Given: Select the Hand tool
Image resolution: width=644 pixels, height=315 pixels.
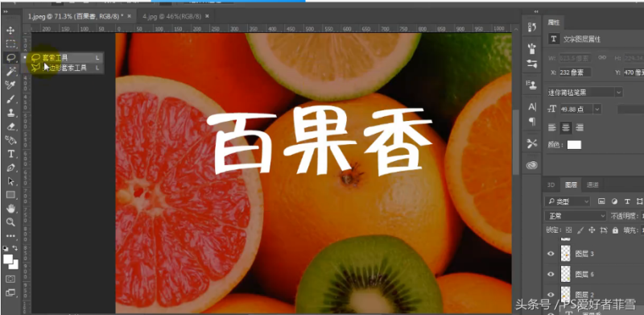Looking at the screenshot, I should [10, 209].
